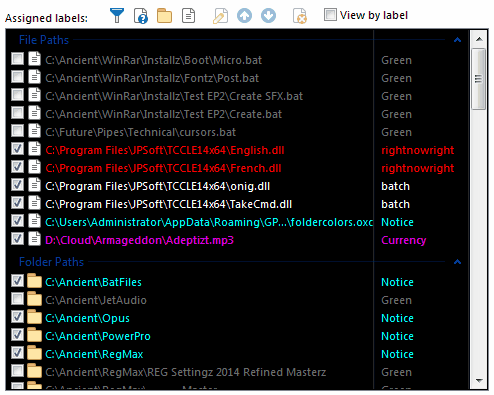Select the C:\Ancient\JetAudio folder path
The height and width of the screenshot is (395, 494).
coord(96,300)
